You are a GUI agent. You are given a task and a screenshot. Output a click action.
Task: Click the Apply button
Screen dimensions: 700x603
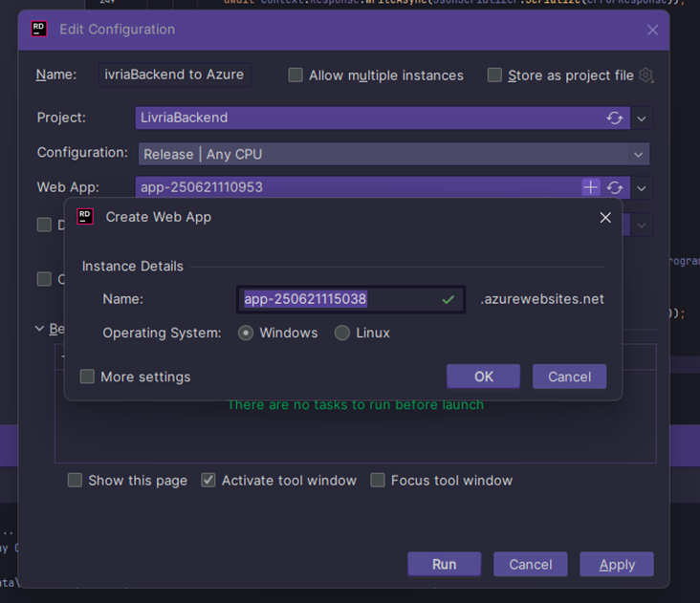pos(617,564)
